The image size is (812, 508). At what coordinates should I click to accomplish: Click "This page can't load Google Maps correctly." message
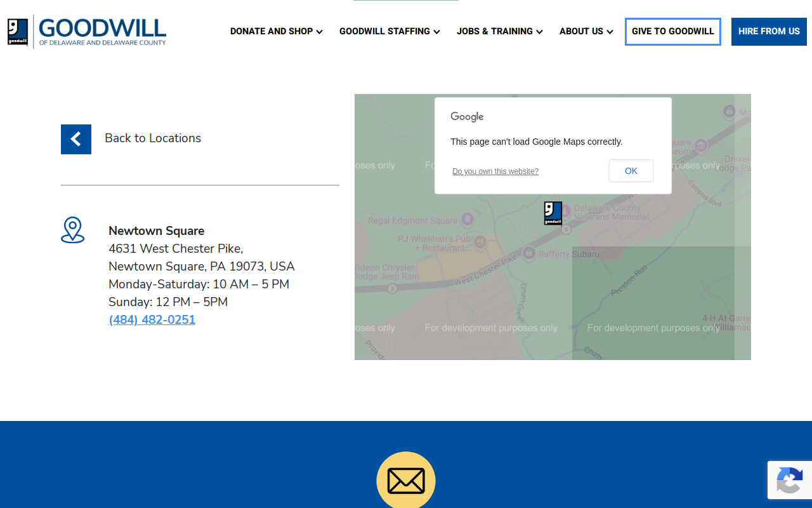pyautogui.click(x=537, y=142)
